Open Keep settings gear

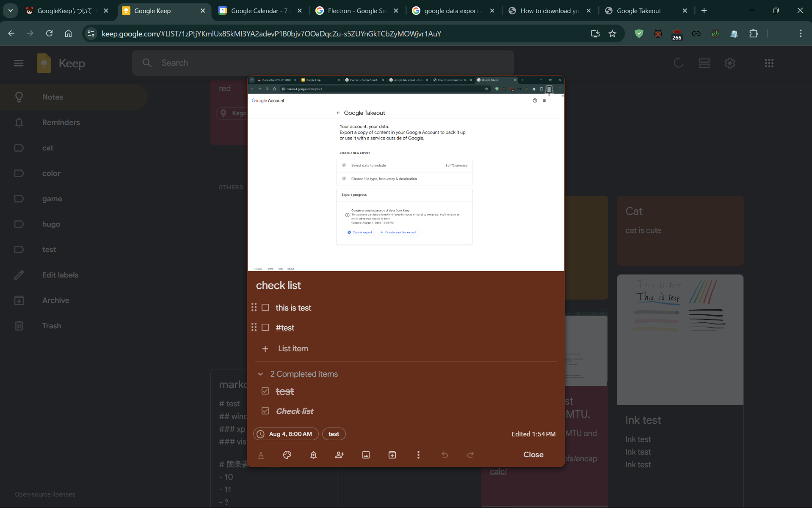[x=730, y=63]
